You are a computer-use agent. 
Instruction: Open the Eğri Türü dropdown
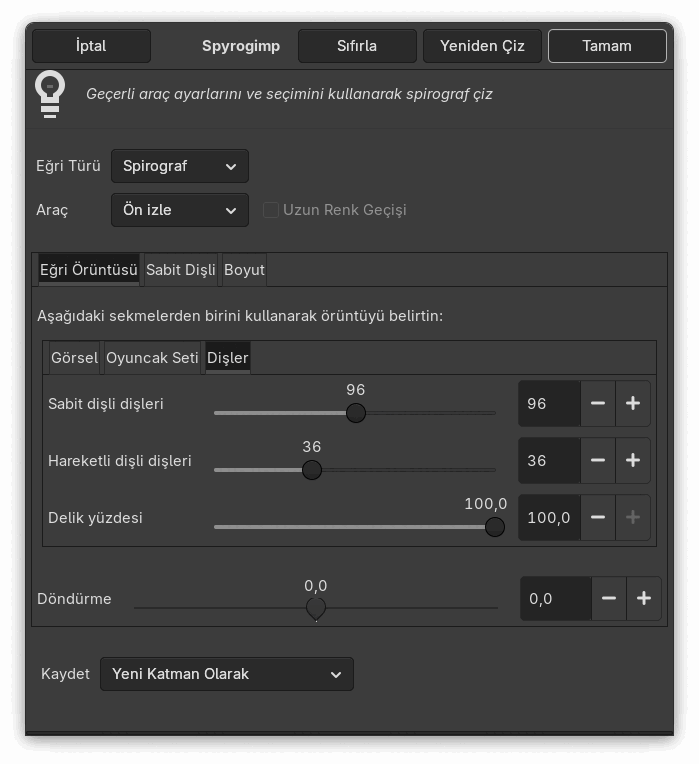[x=180, y=166]
